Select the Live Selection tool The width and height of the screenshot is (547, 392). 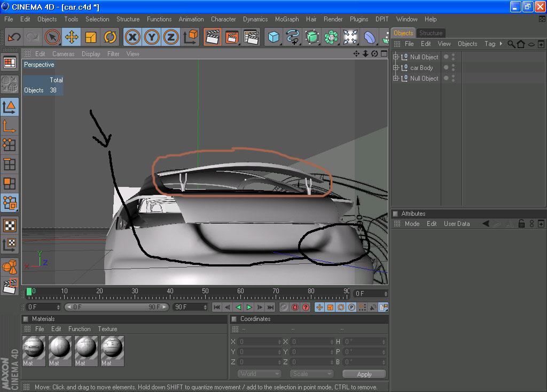(52, 37)
